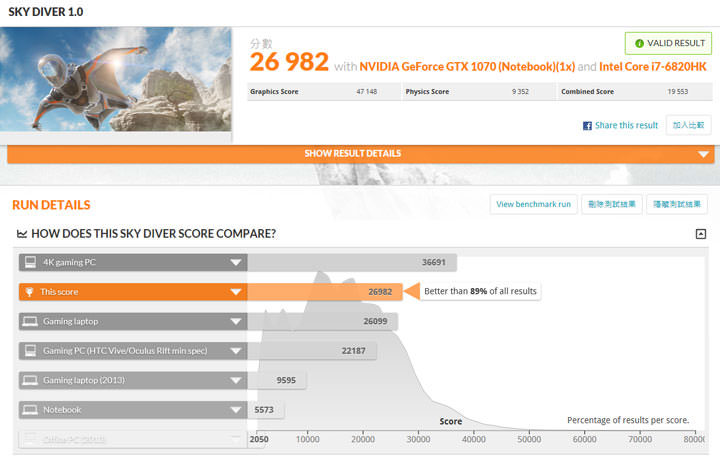Open the Gaming PC (HTC Vive/Oculus Rift) dropdown arrow
This screenshot has height=457, width=720.
click(x=235, y=351)
